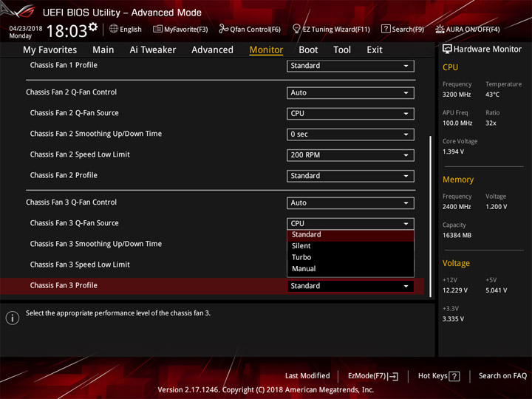The height and width of the screenshot is (399, 532).
Task: Toggle AURA ON/OFF(F4)
Action: (x=473, y=30)
